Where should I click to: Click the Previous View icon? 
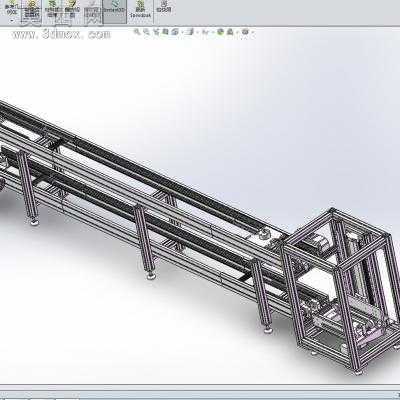coord(156,32)
